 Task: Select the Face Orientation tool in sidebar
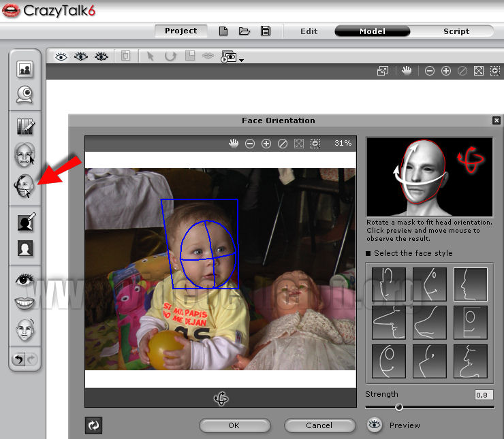pos(25,186)
